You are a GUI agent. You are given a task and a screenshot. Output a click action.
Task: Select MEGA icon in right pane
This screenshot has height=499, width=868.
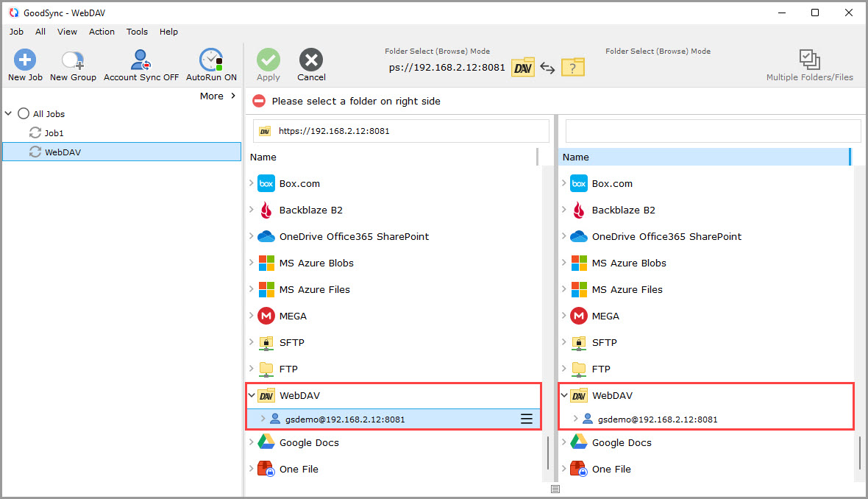pyautogui.click(x=579, y=316)
